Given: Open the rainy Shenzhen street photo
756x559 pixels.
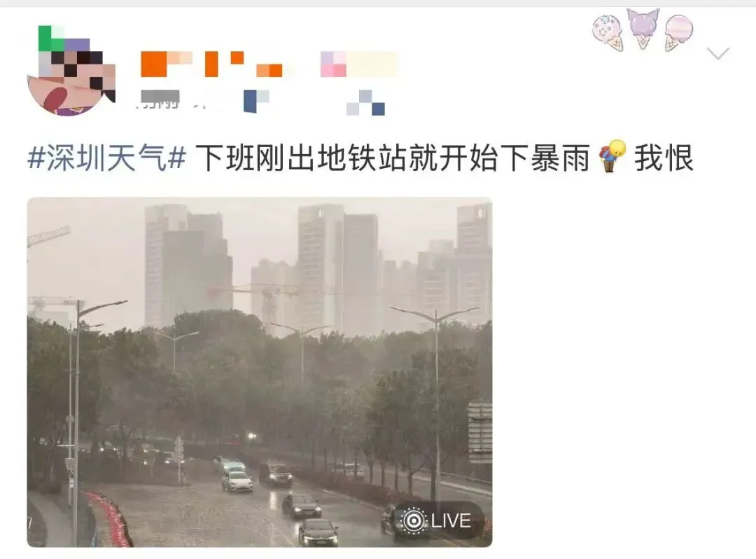Looking at the screenshot, I should tap(260, 372).
